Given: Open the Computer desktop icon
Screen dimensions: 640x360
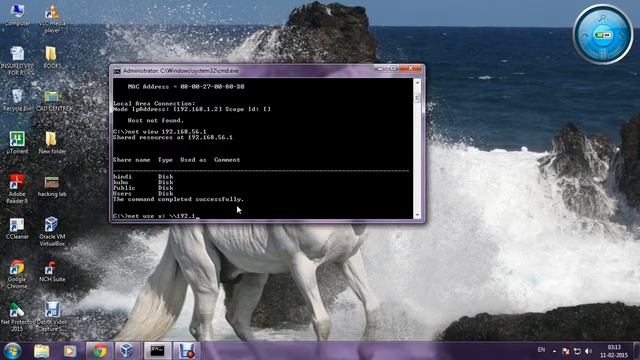Looking at the screenshot, I should [x=17, y=14].
